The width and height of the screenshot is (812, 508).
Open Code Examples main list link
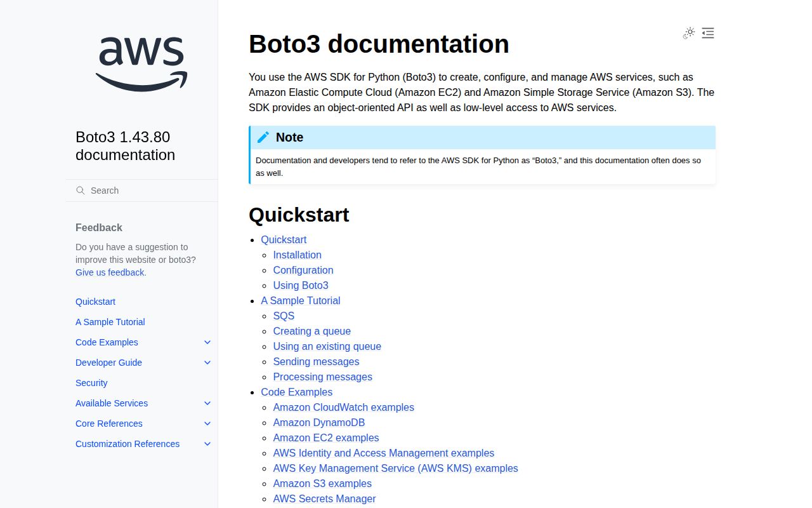(x=297, y=392)
